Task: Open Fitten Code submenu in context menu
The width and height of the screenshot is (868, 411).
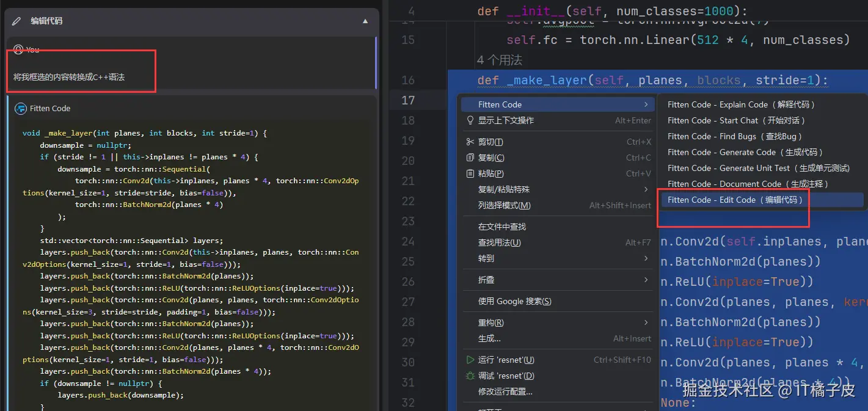Action: [x=558, y=104]
